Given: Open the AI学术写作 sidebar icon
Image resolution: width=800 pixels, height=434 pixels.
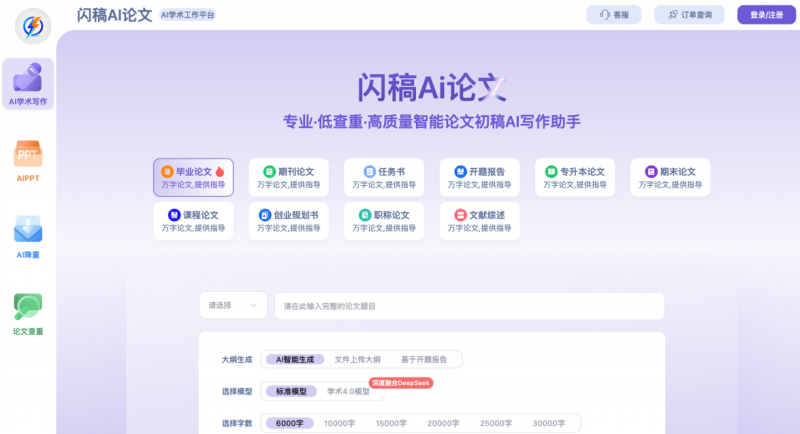Looking at the screenshot, I should click(28, 84).
